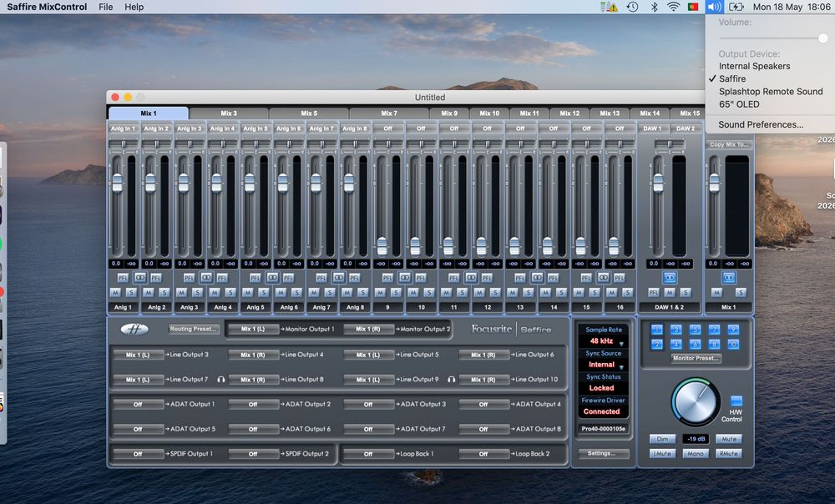Toggle the H/W Control button
835x504 pixels.
pos(736,401)
